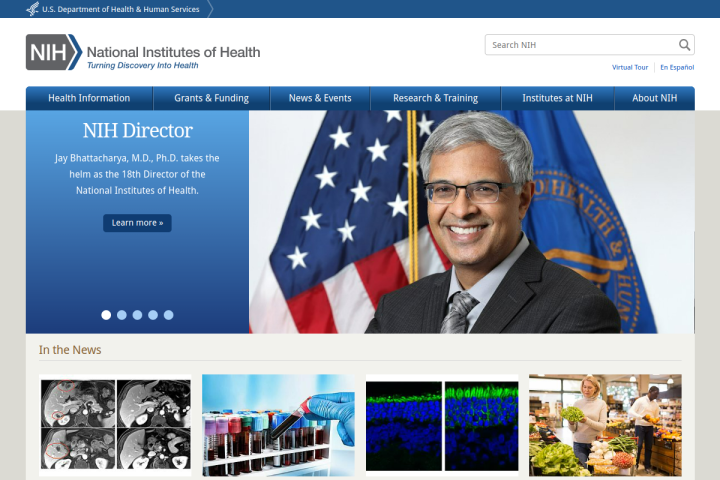This screenshot has width=720, height=480.
Task: Open the Health Information menu
Action: click(89, 98)
